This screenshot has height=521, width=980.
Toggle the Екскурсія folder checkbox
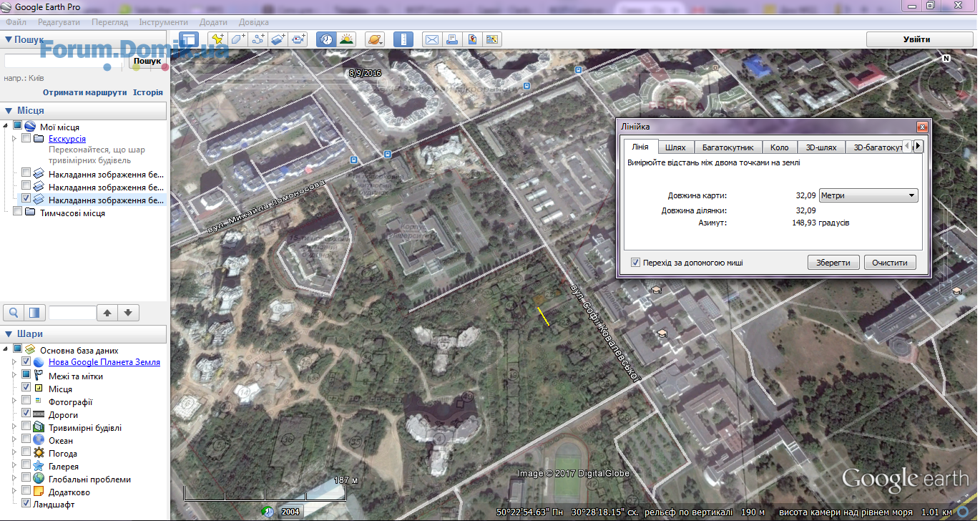pyautogui.click(x=26, y=138)
